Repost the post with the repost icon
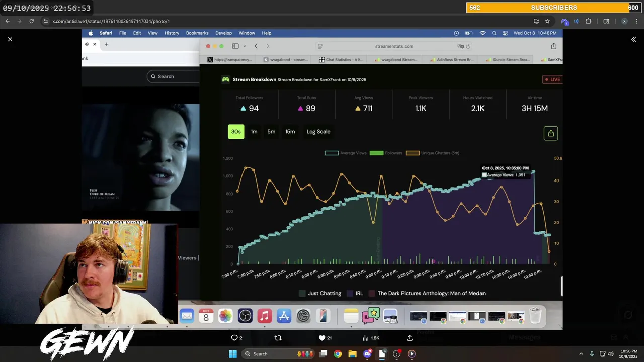Screen dimensions: 644x362 tap(278, 338)
